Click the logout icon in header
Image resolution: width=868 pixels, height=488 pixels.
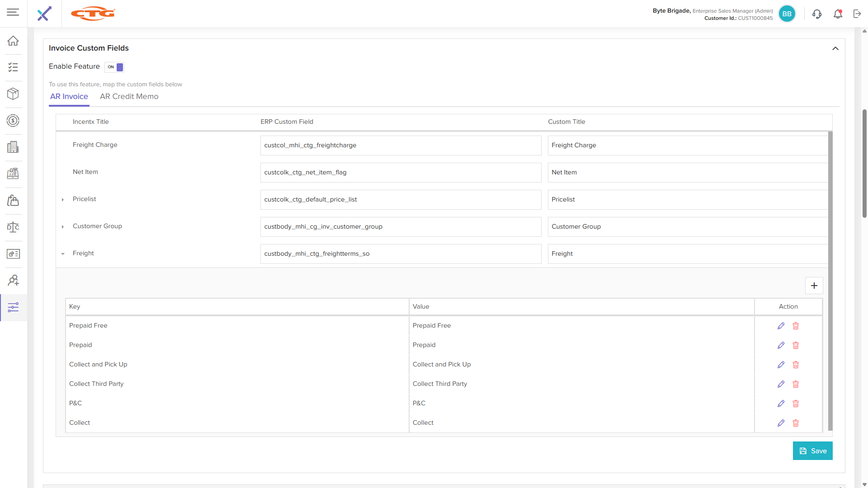(857, 14)
